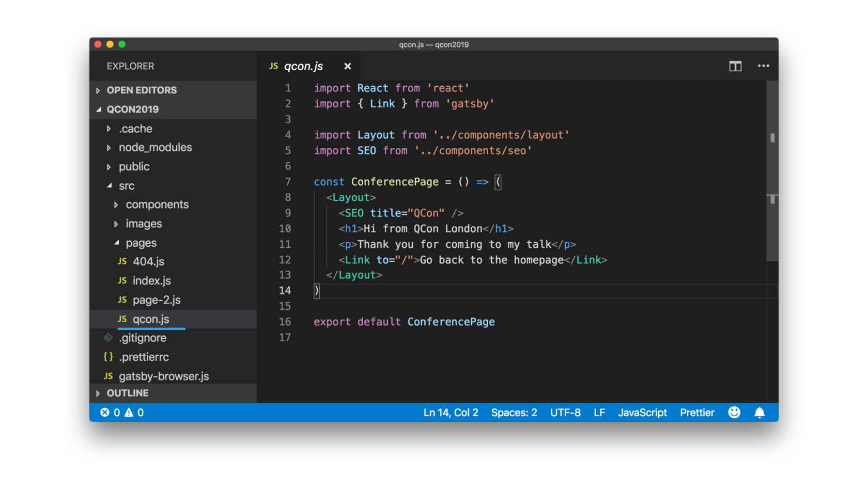Click the JS icon beside qcon.js in explorer
The width and height of the screenshot is (868, 488).
(122, 319)
